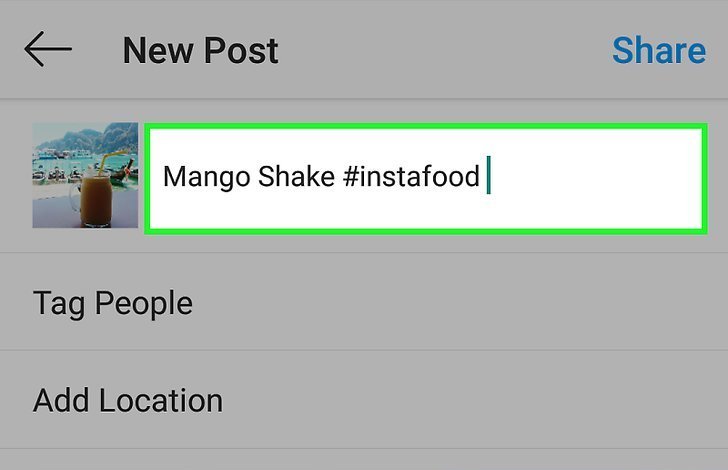Tap the drink glass in the thumbnail
This screenshot has height=470, width=728.
[x=95, y=200]
